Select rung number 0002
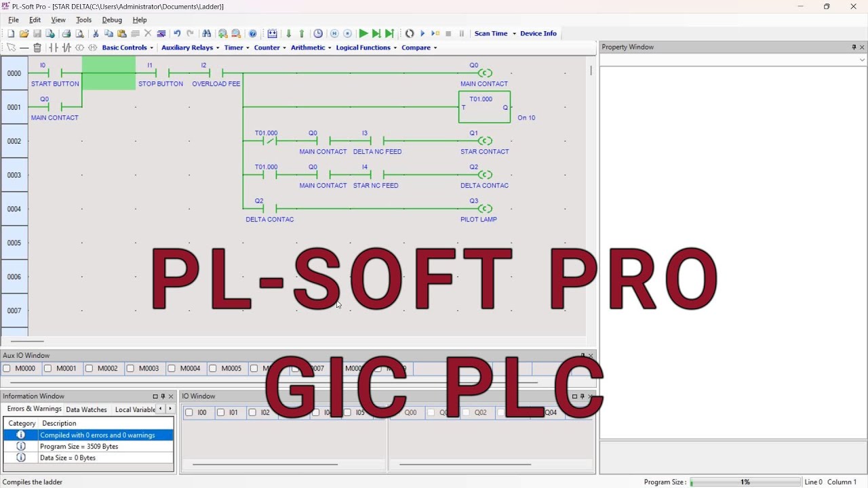 (14, 141)
